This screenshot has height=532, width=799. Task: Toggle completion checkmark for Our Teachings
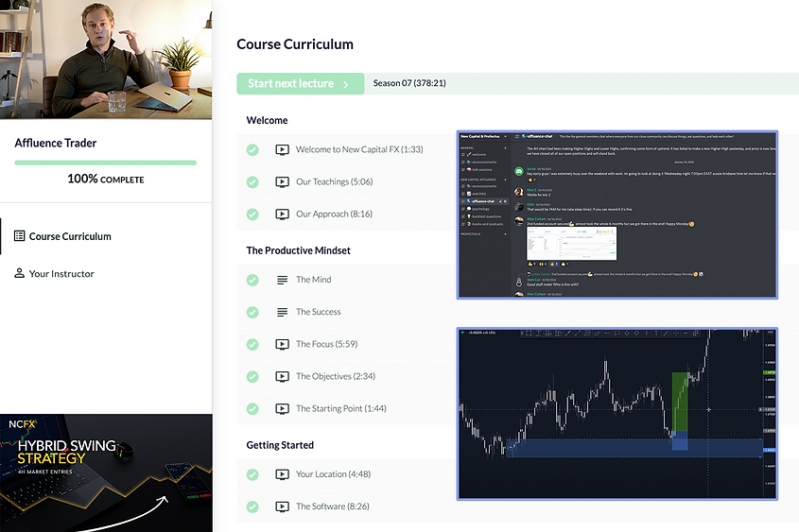coord(252,181)
